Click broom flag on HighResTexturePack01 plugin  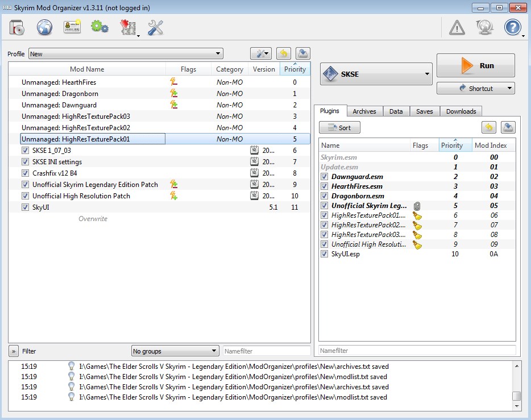(x=417, y=215)
